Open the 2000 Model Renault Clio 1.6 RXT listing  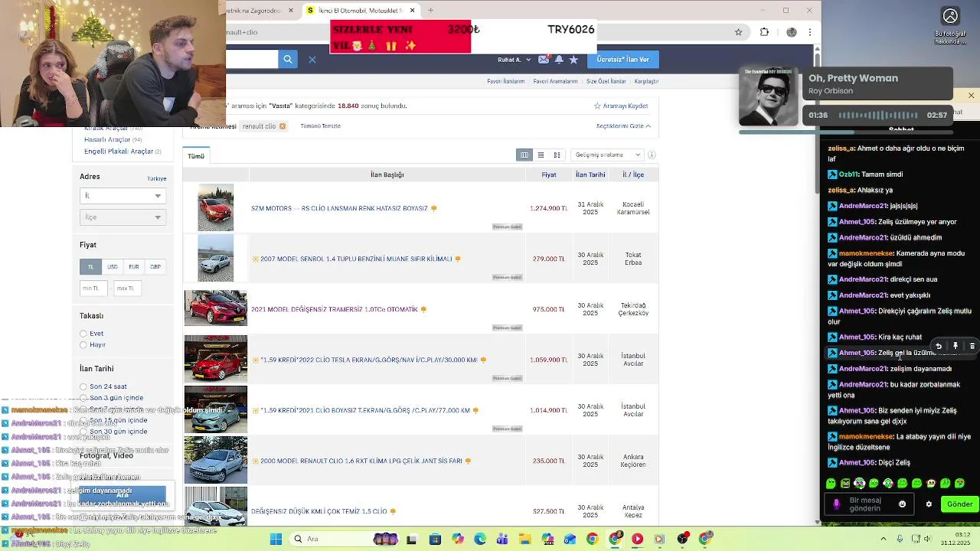point(361,461)
